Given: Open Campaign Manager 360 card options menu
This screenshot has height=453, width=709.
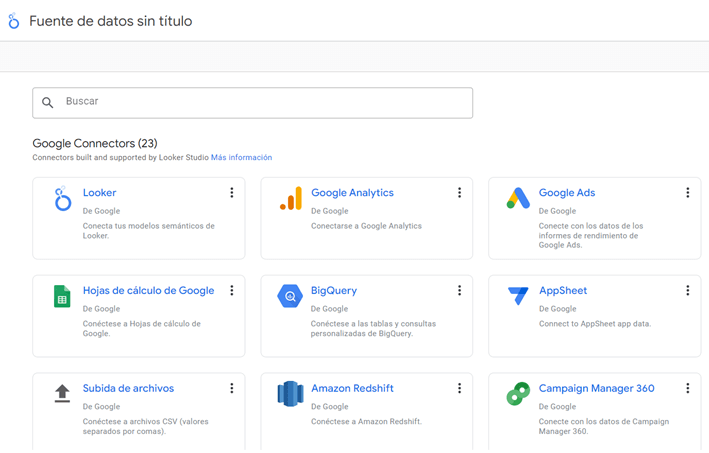Looking at the screenshot, I should tap(688, 388).
